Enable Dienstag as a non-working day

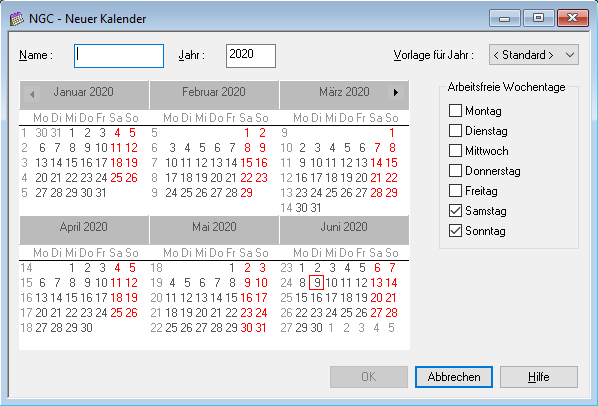pos(455,131)
